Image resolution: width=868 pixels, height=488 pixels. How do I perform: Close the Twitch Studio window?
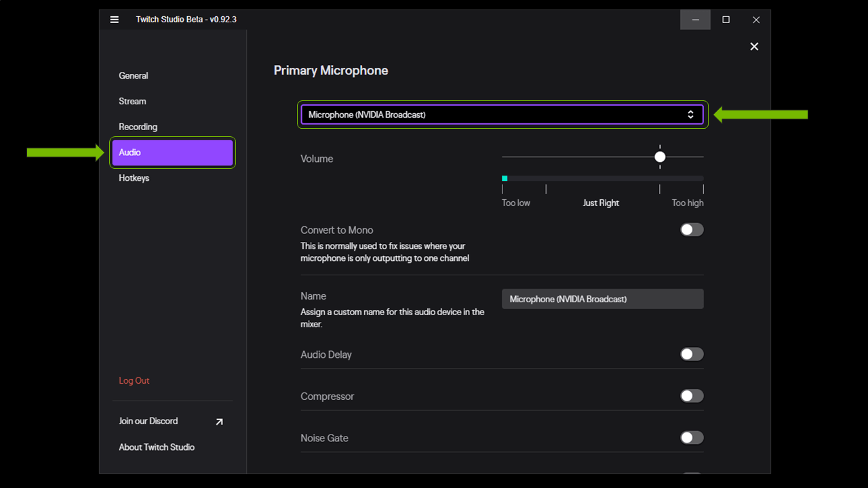click(x=756, y=20)
